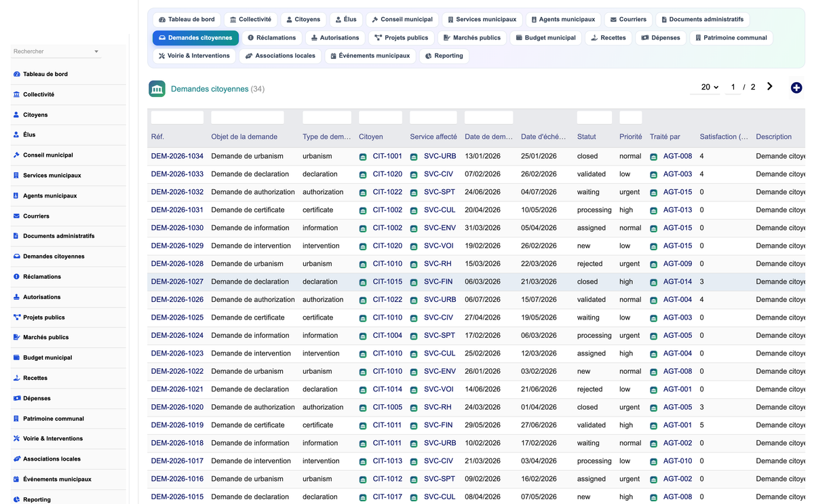Click the citizen icon beside CIT-1001
Viewport: 814px width, 504px height.
[363, 157]
